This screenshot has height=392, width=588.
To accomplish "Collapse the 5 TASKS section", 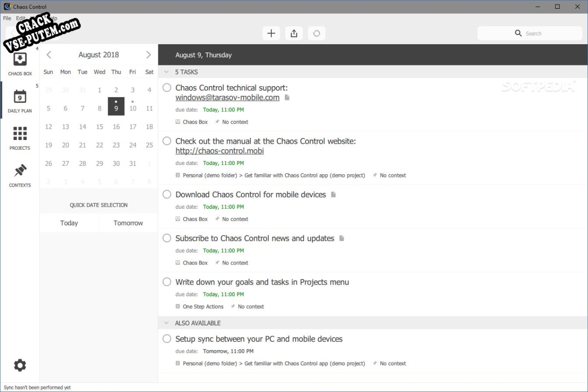I will point(166,72).
